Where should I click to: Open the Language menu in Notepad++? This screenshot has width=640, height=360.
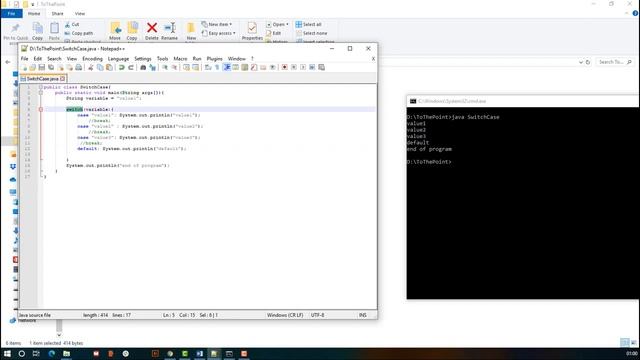pos(118,59)
